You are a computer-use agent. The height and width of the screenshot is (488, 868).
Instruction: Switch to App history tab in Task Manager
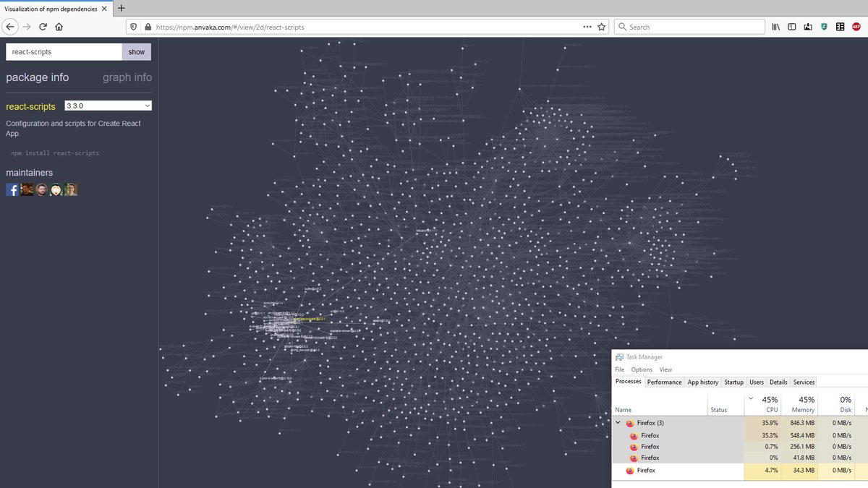[x=703, y=382]
